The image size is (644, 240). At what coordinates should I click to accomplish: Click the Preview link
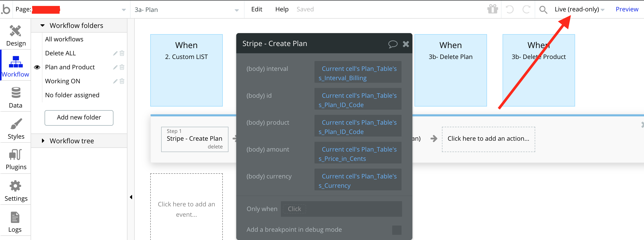[x=627, y=9]
